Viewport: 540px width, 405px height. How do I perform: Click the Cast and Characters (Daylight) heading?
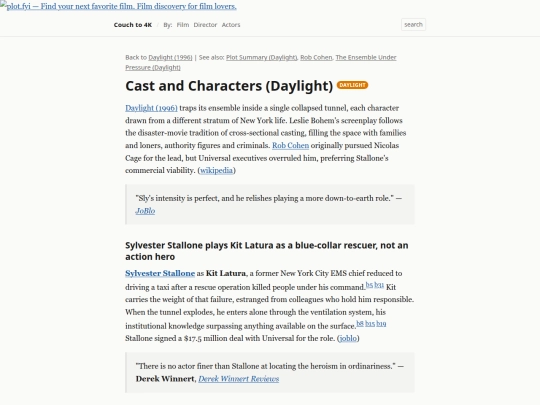pyautogui.click(x=229, y=86)
